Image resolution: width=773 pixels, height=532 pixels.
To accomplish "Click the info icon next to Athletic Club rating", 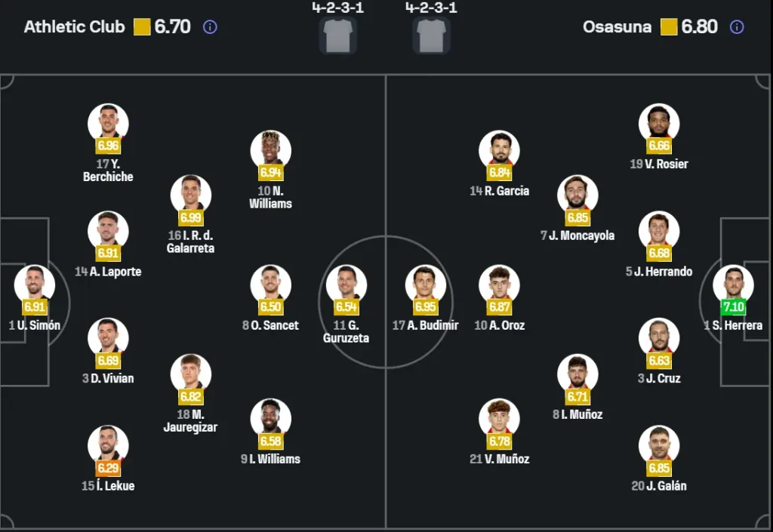I will (x=210, y=27).
